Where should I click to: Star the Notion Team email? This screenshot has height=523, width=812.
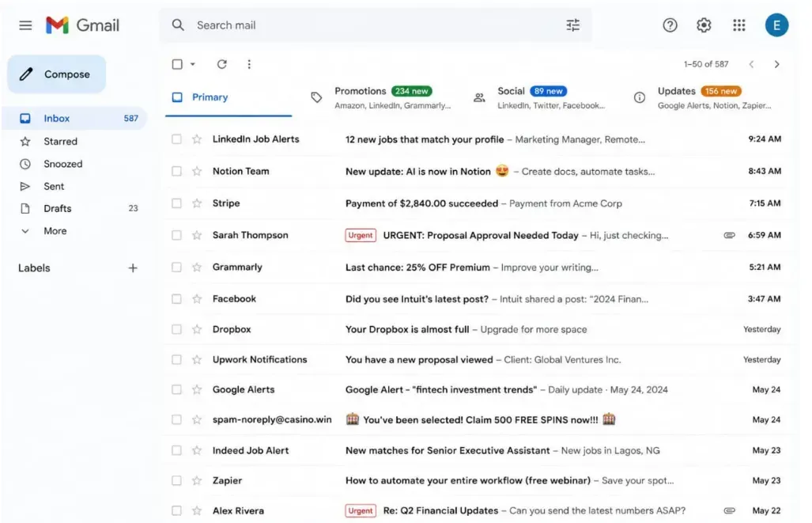pos(197,171)
